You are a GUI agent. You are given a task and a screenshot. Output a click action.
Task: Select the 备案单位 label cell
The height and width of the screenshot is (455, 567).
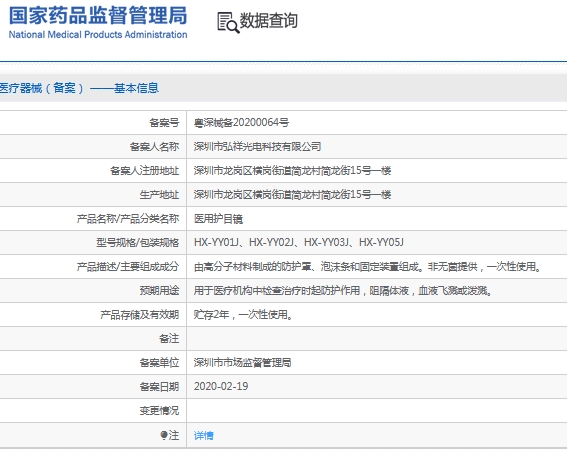click(159, 362)
